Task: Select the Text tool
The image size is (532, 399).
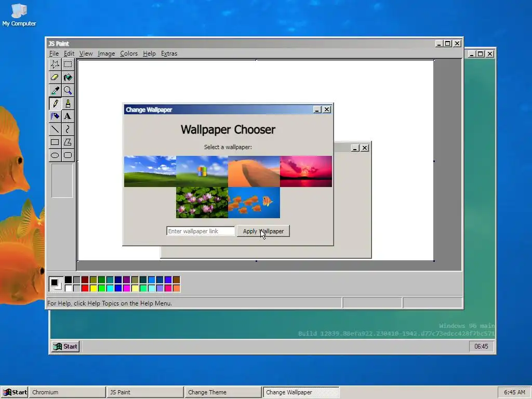Action: pyautogui.click(x=68, y=116)
